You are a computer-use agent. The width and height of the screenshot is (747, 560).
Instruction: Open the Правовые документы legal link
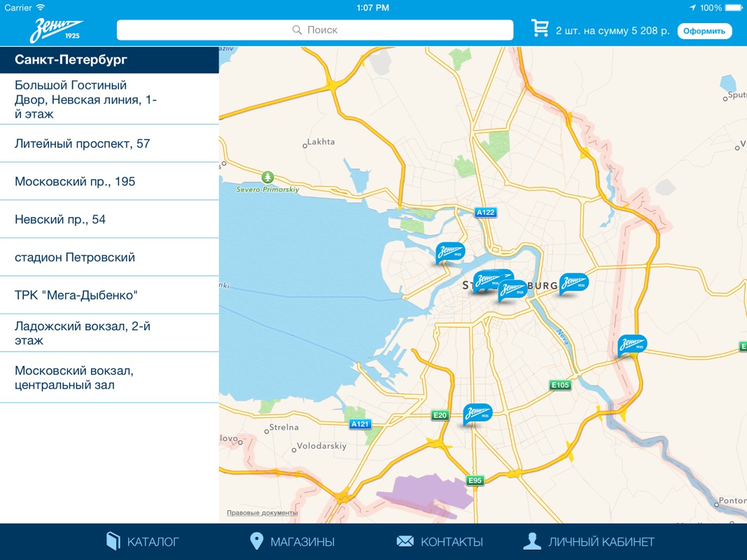(x=262, y=513)
